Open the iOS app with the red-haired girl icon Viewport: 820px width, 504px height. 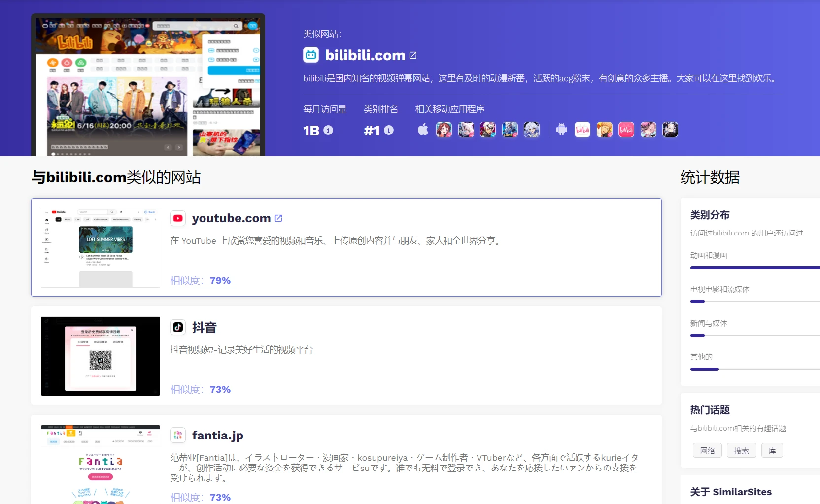pyautogui.click(x=444, y=130)
